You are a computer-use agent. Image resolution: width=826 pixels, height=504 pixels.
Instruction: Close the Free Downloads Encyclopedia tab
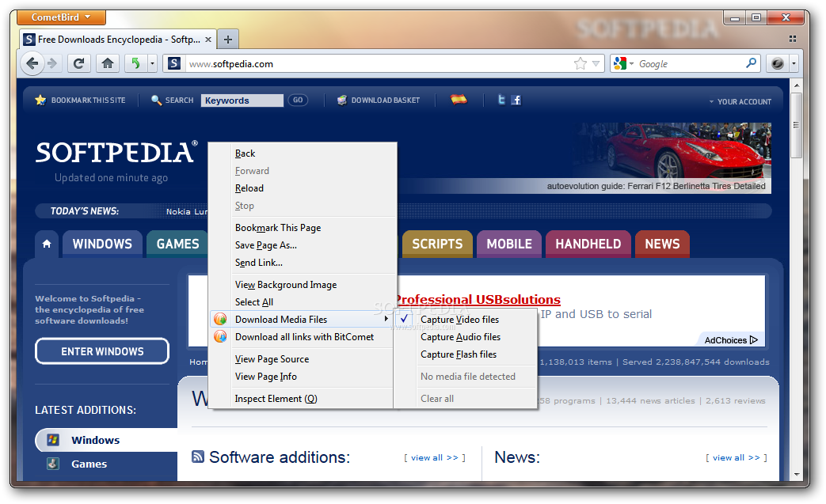pyautogui.click(x=208, y=40)
